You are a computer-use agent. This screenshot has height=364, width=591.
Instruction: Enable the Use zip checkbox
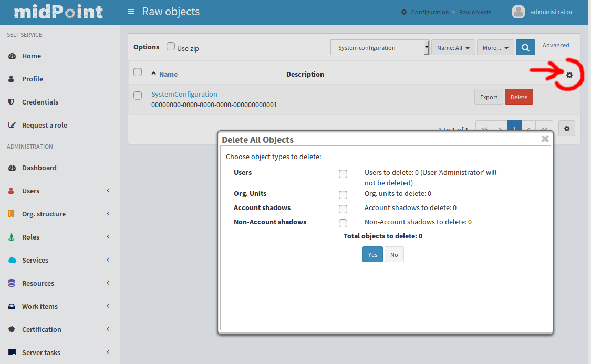171,46
